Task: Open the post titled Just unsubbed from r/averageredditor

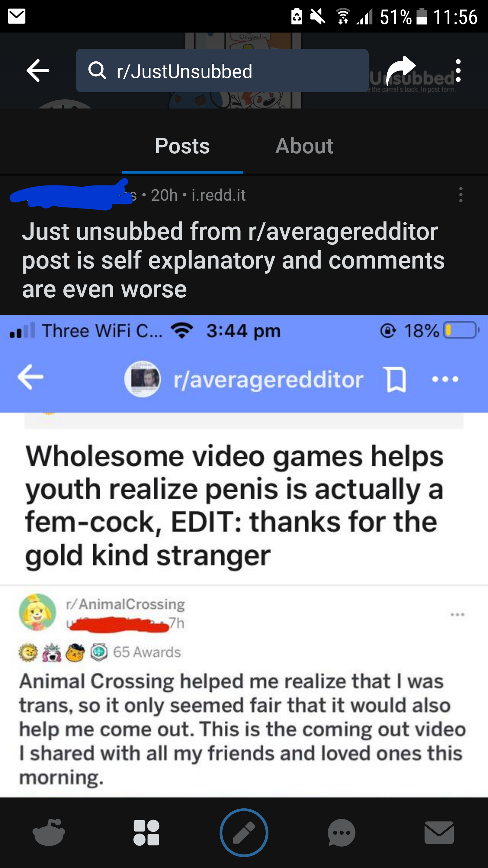Action: [233, 260]
